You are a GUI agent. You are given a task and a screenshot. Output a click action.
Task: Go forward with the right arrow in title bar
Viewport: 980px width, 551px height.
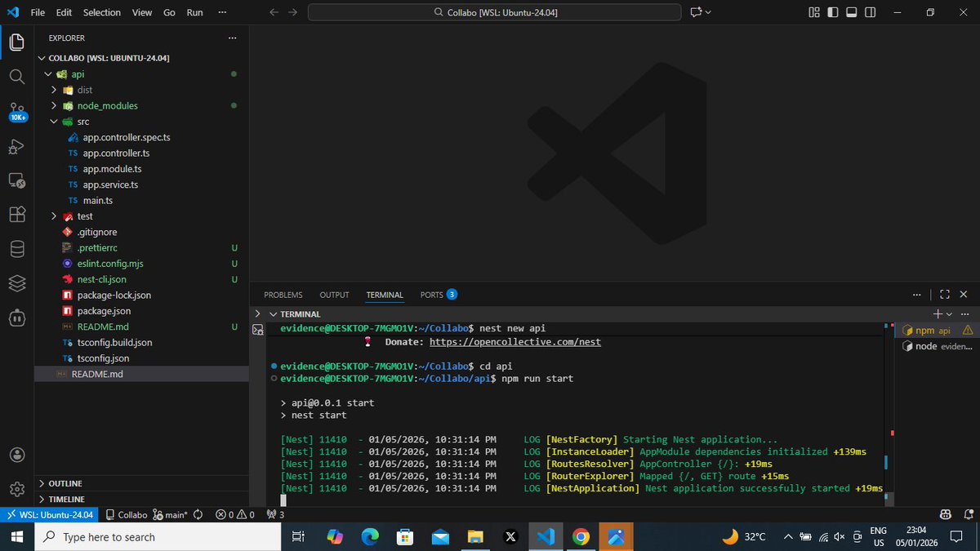click(293, 12)
